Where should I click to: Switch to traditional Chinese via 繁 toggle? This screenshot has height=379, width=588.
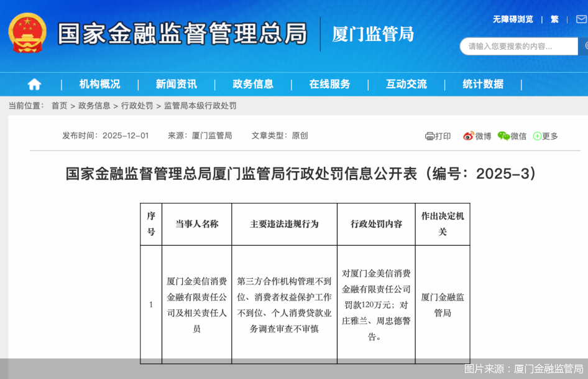click(554, 19)
